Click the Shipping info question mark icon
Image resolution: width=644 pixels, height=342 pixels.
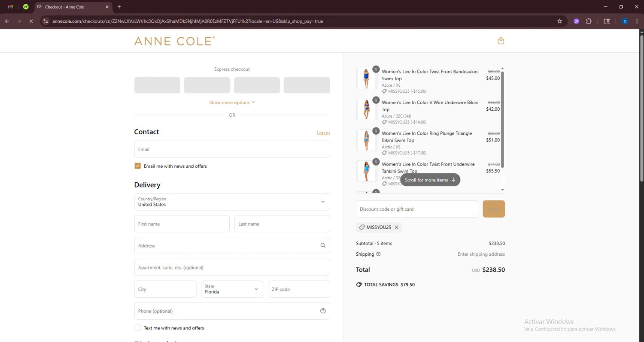pyautogui.click(x=378, y=254)
